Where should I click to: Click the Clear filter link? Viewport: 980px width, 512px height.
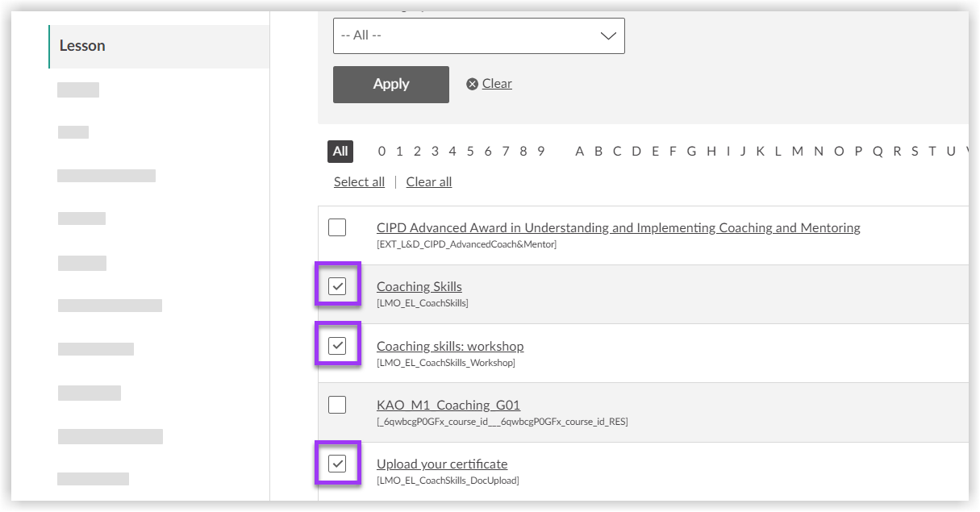pos(497,84)
